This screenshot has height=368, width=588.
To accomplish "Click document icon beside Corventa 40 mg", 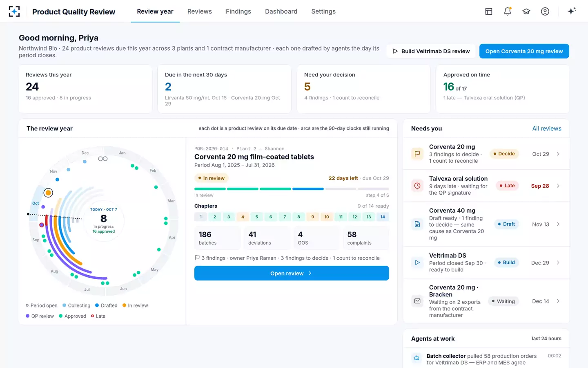I will (x=417, y=224).
